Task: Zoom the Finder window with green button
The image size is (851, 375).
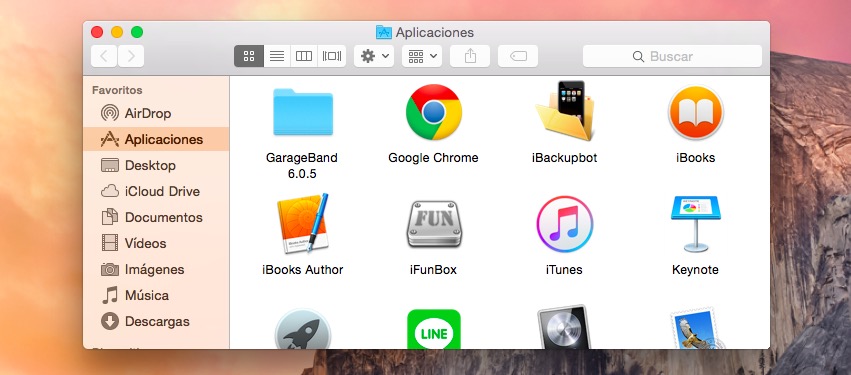Action: point(137,32)
